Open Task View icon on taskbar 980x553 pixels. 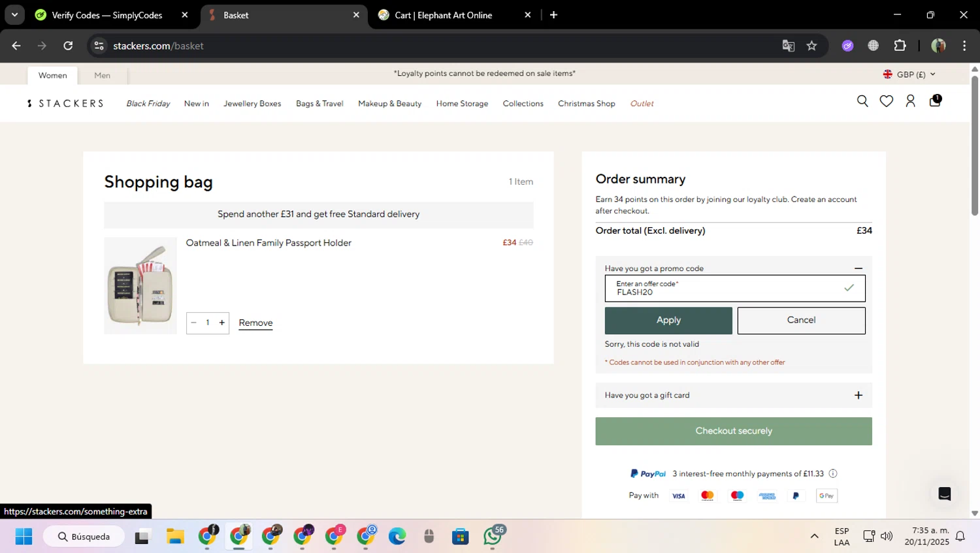click(142, 537)
